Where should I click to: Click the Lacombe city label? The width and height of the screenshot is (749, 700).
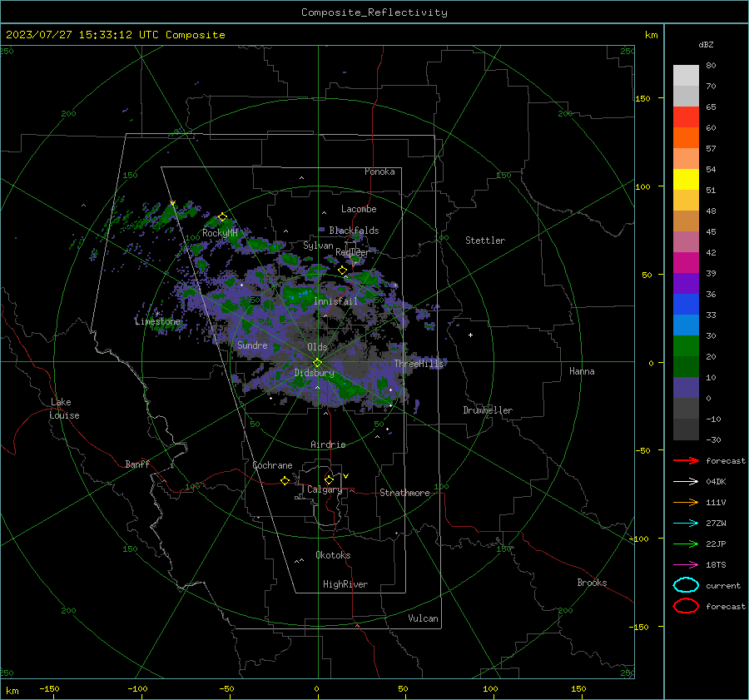point(358,209)
